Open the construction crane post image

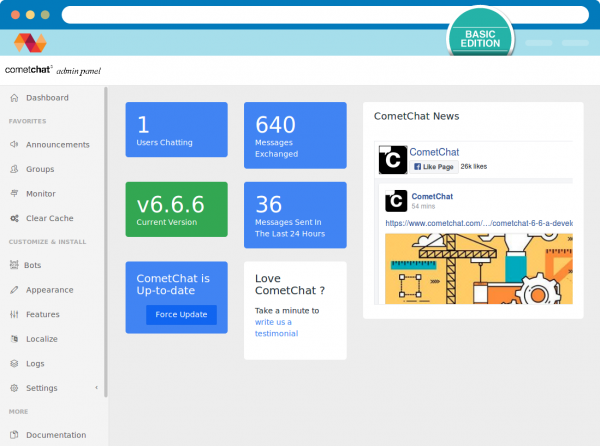pyautogui.click(x=479, y=269)
